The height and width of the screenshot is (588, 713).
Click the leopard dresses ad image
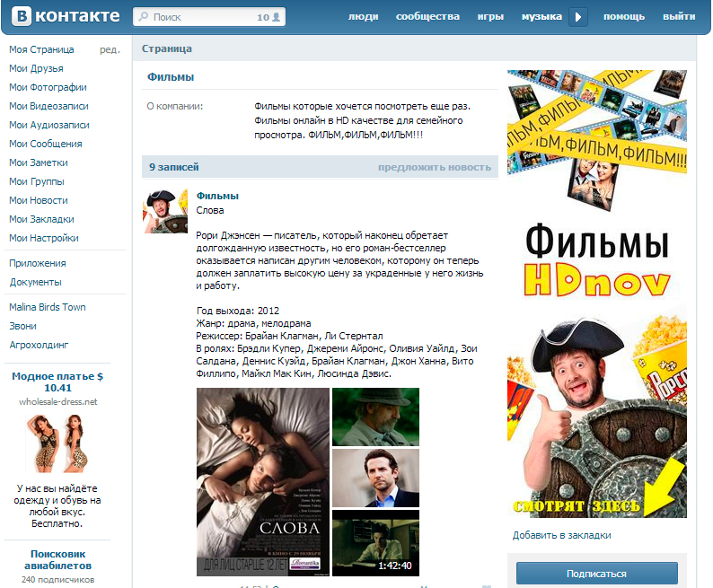[57, 443]
